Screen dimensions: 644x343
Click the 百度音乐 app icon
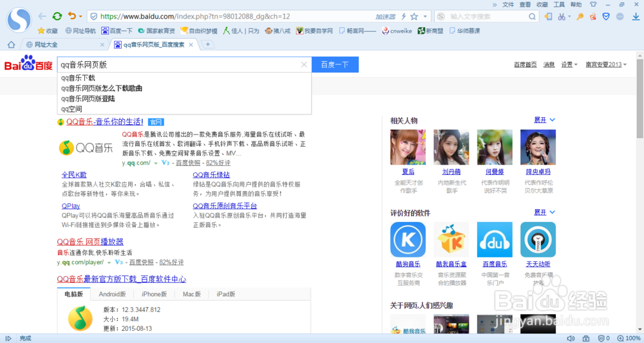pyautogui.click(x=495, y=239)
